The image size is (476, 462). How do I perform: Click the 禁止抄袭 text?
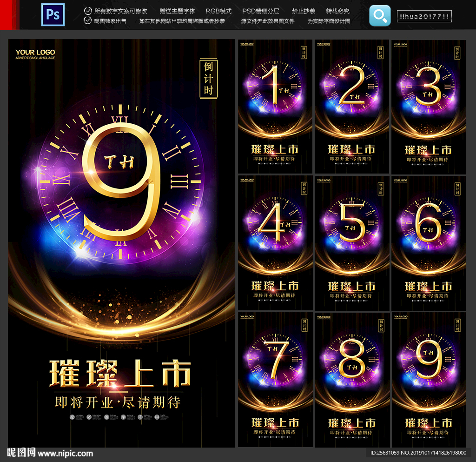303,11
